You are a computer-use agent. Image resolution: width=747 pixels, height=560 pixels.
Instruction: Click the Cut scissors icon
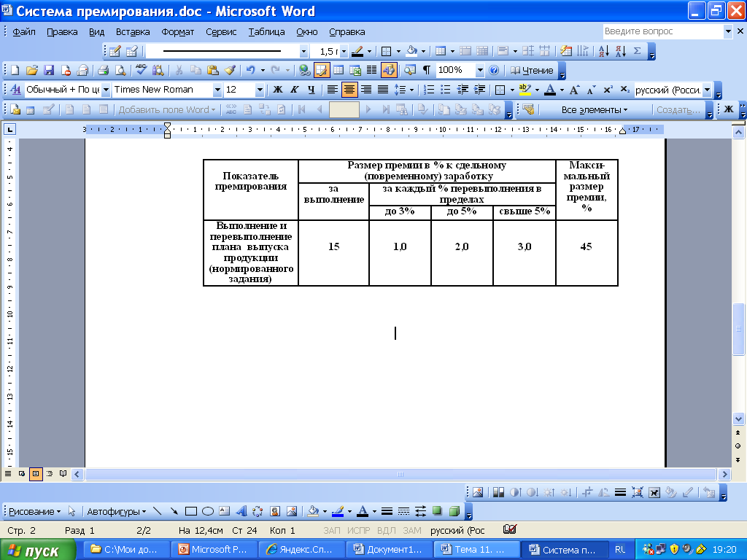click(179, 71)
